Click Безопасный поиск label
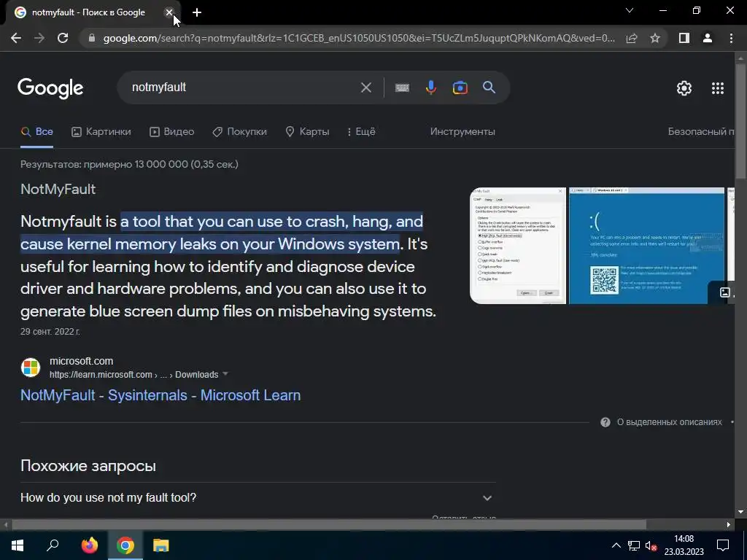 pos(701,132)
